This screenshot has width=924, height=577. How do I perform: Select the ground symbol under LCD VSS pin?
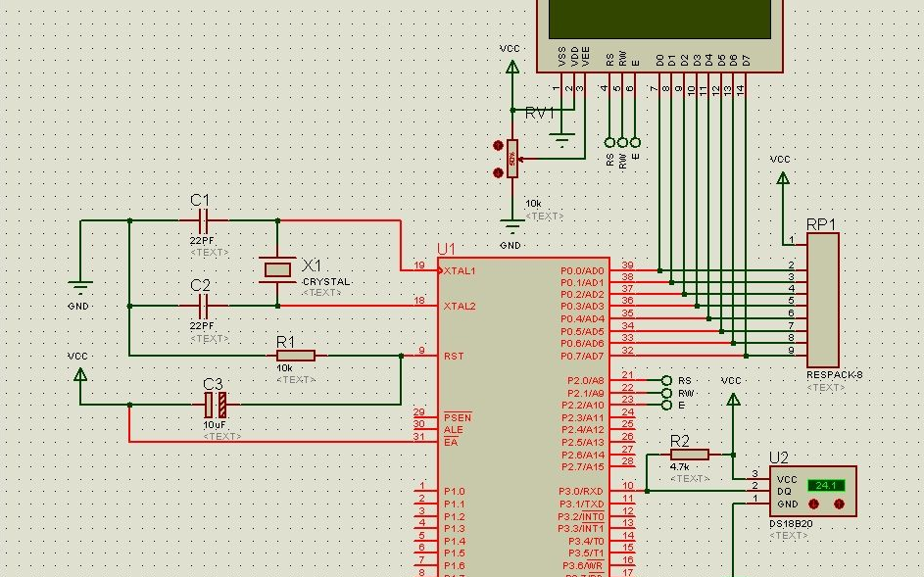pyautogui.click(x=562, y=141)
